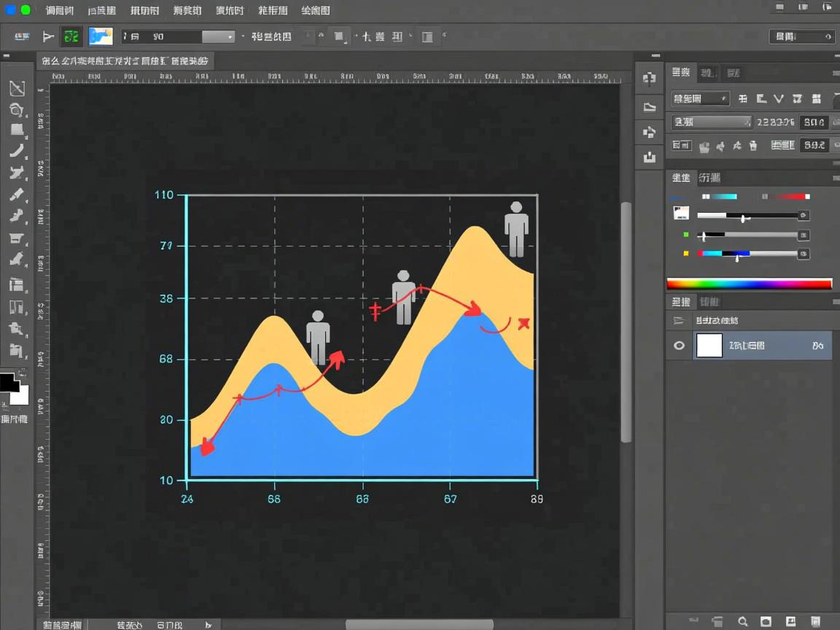Click the green highlighted icon in options bar
This screenshot has width=840, height=630.
[x=71, y=36]
